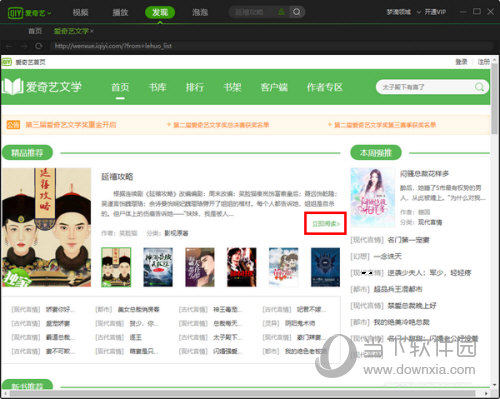
Task: Close the 爱奇艺文学 tab
Action: point(92,31)
